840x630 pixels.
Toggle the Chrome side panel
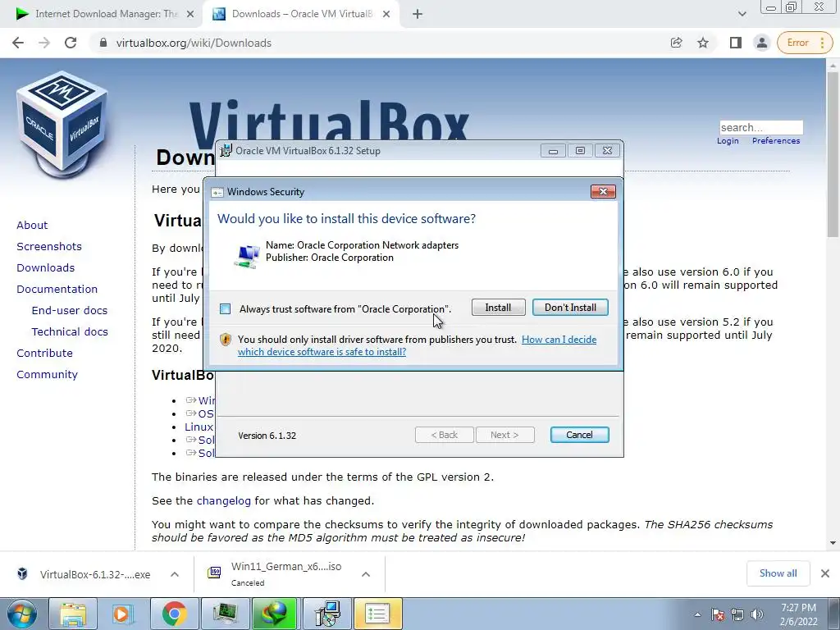(x=736, y=43)
